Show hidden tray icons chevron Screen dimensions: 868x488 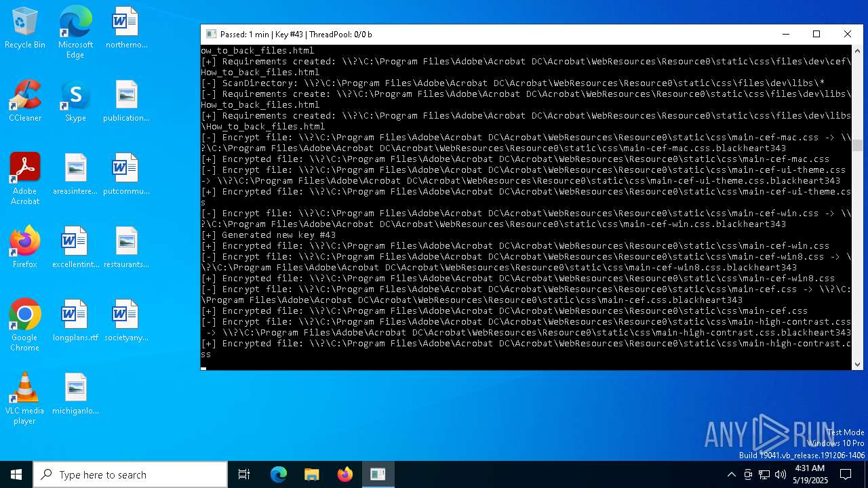[731, 474]
